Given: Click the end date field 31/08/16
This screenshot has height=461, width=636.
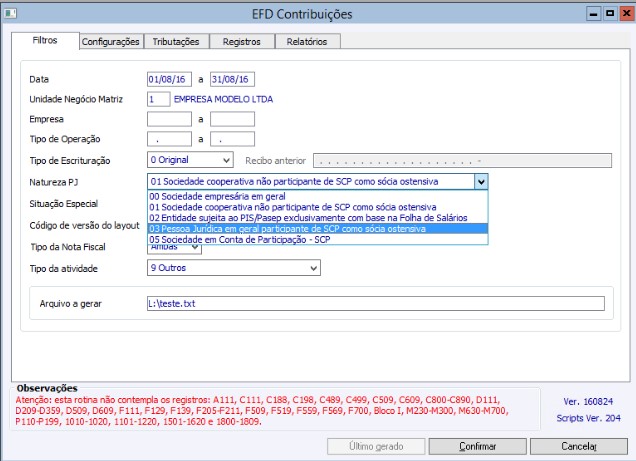Looking at the screenshot, I should click(232, 79).
